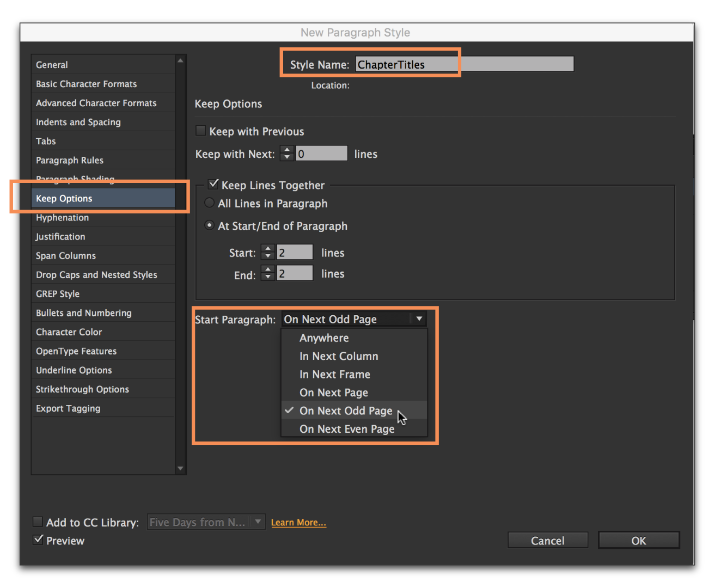The image size is (715, 588).
Task: Select the Export Tagging section
Action: click(68, 408)
